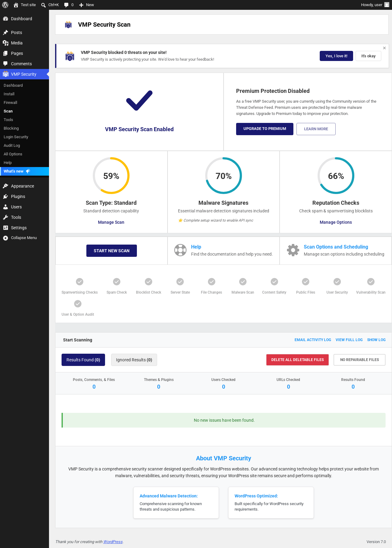Open the Email Activity Log link
392x548 pixels.
click(x=313, y=340)
